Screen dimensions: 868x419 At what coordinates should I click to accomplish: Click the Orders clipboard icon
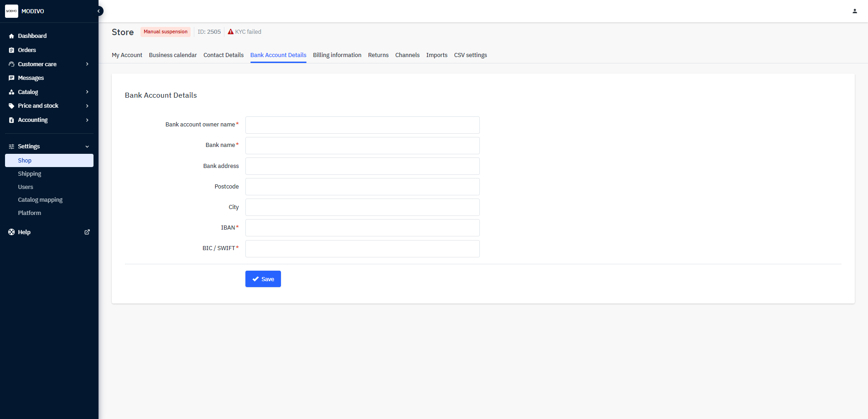(11, 50)
